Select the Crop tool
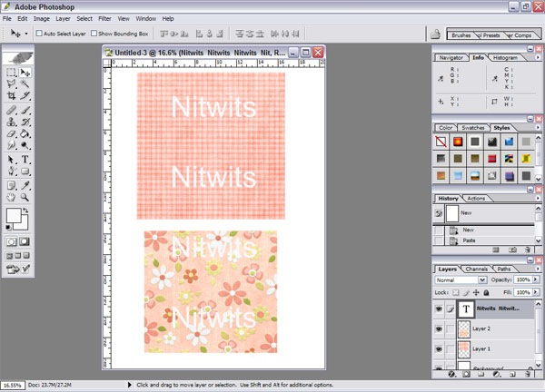Image resolution: width=545 pixels, height=392 pixels. [12, 95]
